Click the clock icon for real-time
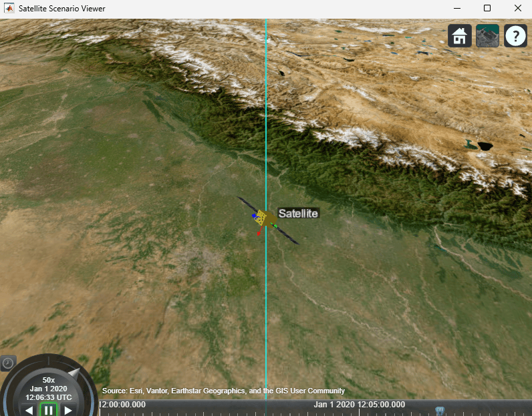Screen dimensions: 532x416 coord(8,363)
